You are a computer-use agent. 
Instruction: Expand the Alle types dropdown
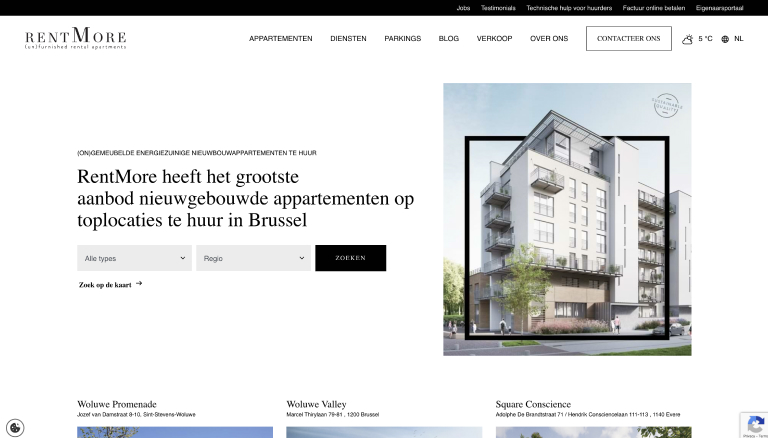click(134, 258)
